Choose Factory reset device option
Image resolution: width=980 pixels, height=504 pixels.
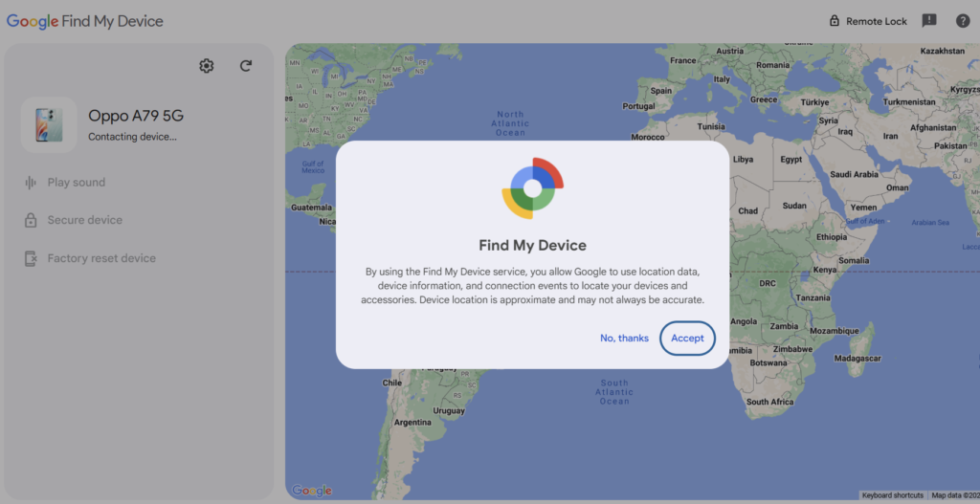point(101,258)
